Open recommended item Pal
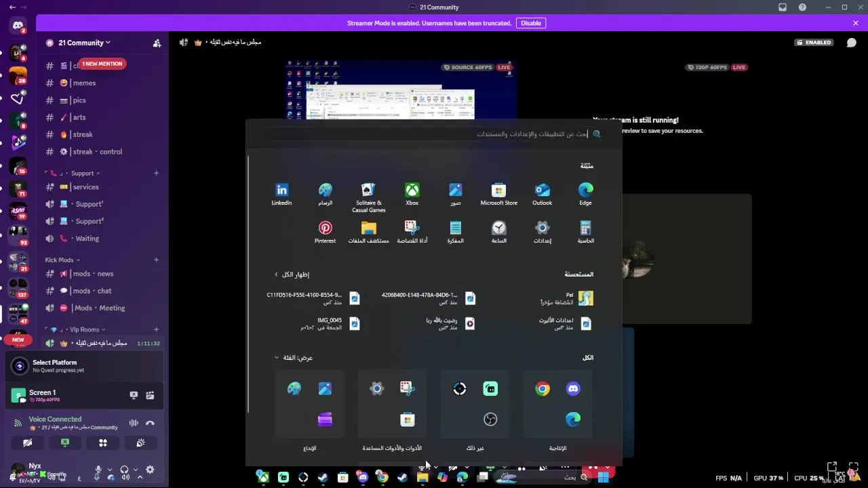Screen dimensions: 868x488 [566, 298]
